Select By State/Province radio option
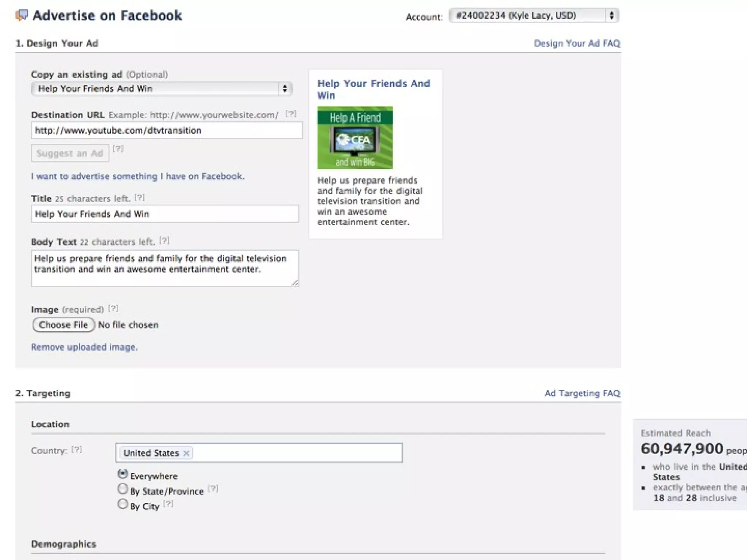Image resolution: width=747 pixels, height=560 pixels. 123,489
